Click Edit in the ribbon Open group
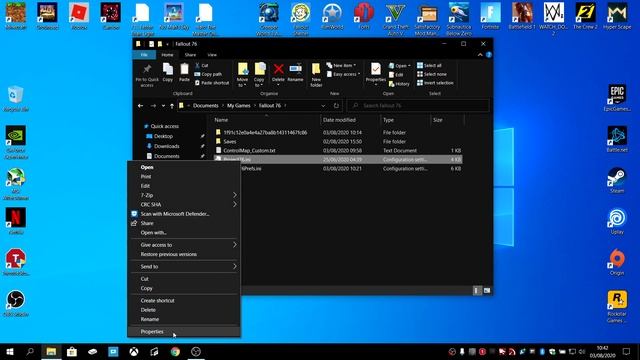The height and width of the screenshot is (360, 640). (396, 75)
